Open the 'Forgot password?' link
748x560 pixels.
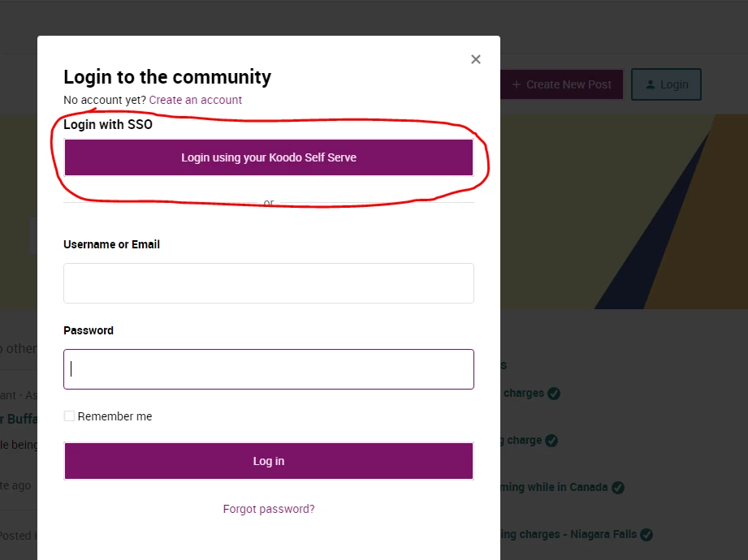269,509
